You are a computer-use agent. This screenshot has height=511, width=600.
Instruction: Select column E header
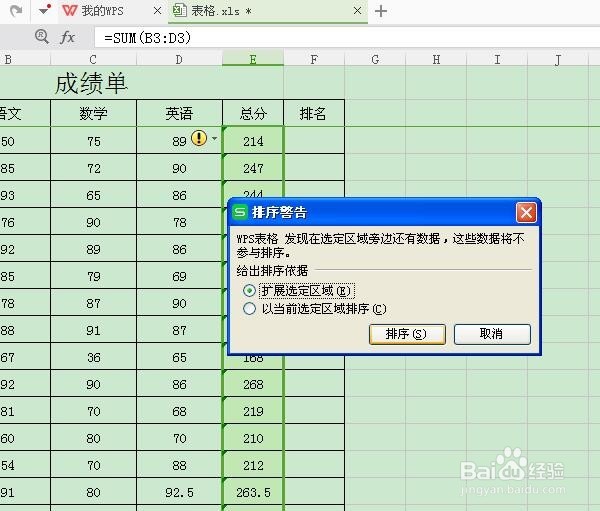[x=253, y=59]
